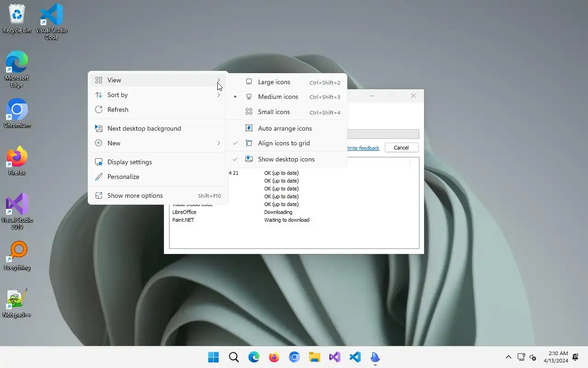Click the installer progress bar
The image size is (588, 368).
point(383,134)
